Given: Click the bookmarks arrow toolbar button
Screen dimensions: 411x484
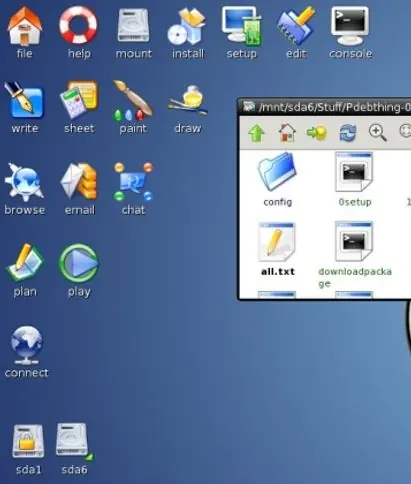Looking at the screenshot, I should point(317,133).
